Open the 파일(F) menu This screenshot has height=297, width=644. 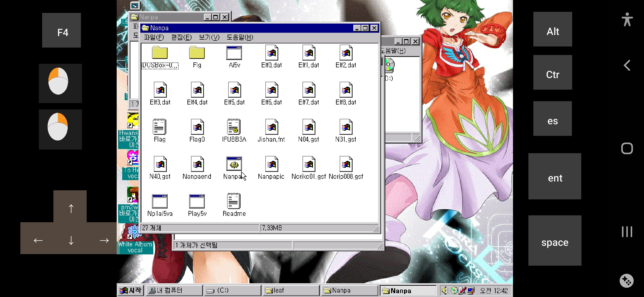point(154,37)
